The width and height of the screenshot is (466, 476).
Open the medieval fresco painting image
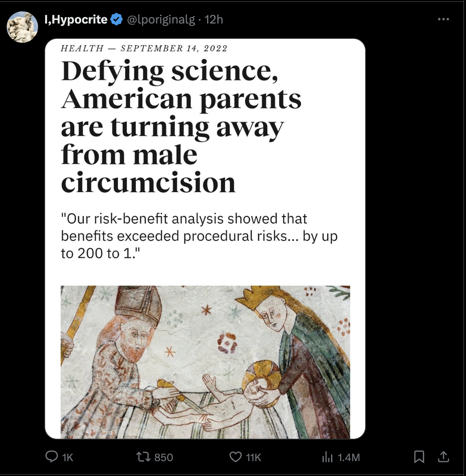[205, 362]
